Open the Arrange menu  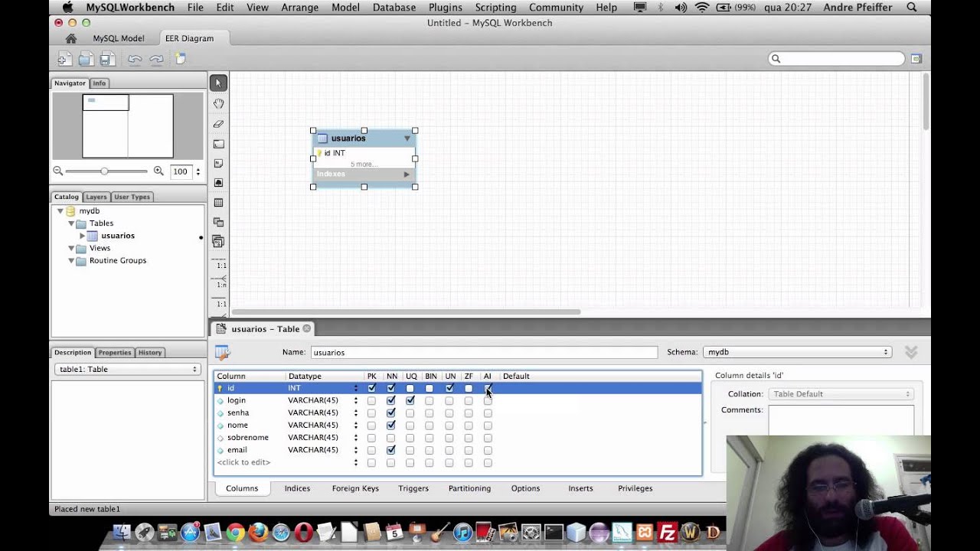(x=299, y=8)
